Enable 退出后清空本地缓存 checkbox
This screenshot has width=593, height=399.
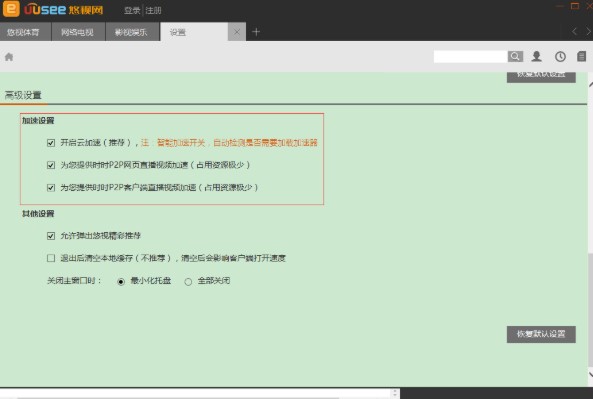[x=51, y=258]
